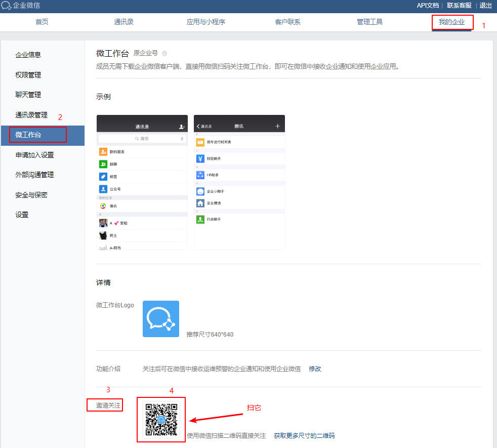Click 修改 to edit 功能介绍

coord(315,369)
